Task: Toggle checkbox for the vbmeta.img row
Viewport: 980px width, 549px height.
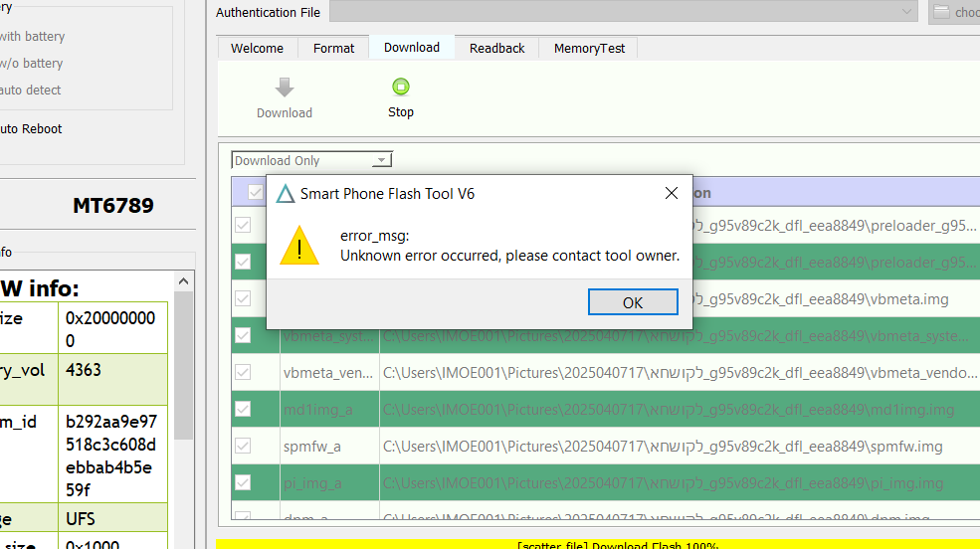Action: pyautogui.click(x=243, y=298)
